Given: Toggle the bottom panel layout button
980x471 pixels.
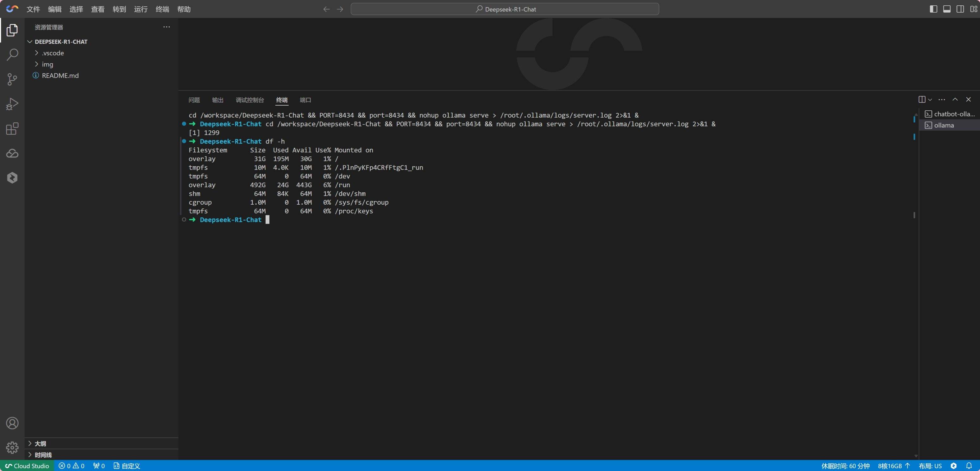Looking at the screenshot, I should tap(947, 9).
